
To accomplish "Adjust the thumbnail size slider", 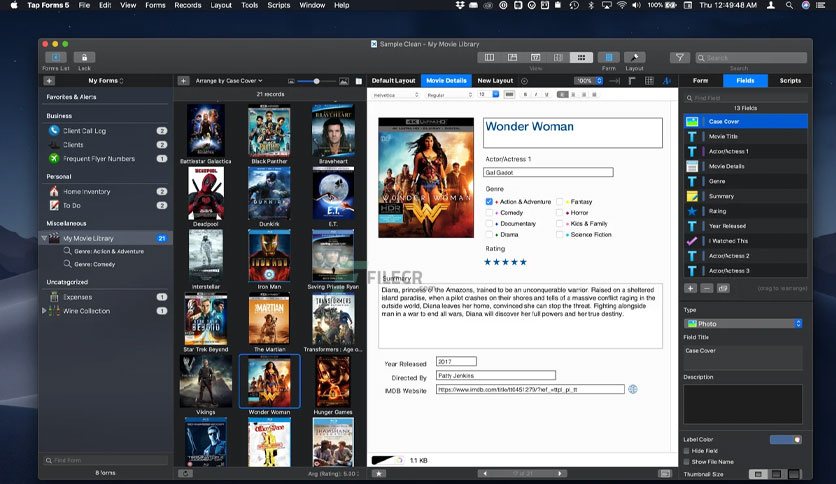I will (x=316, y=81).
